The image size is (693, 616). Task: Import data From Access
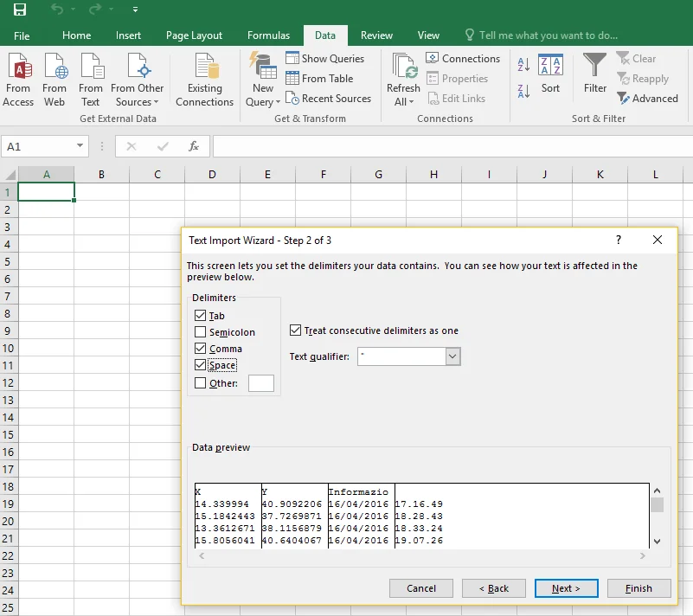pyautogui.click(x=18, y=80)
